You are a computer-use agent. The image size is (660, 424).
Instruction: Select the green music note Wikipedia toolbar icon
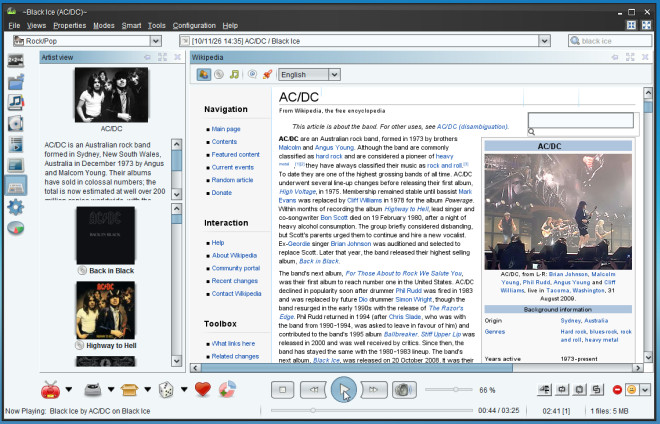[234, 75]
